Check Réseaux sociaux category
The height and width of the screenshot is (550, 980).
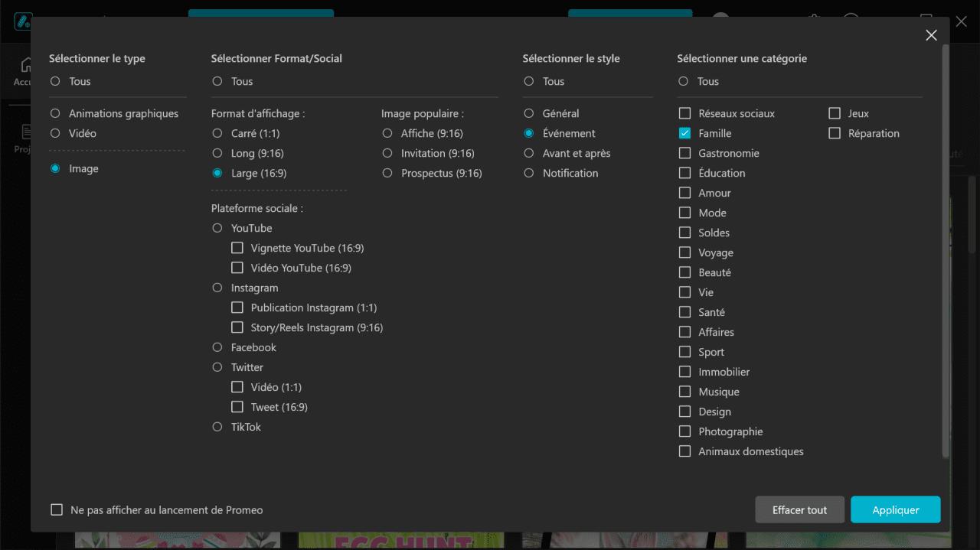pos(685,113)
